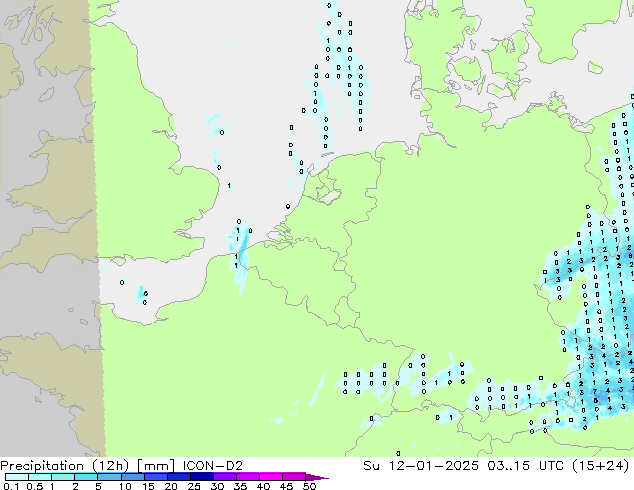
Task: Click the legend value "25"
Action: coord(194,486)
